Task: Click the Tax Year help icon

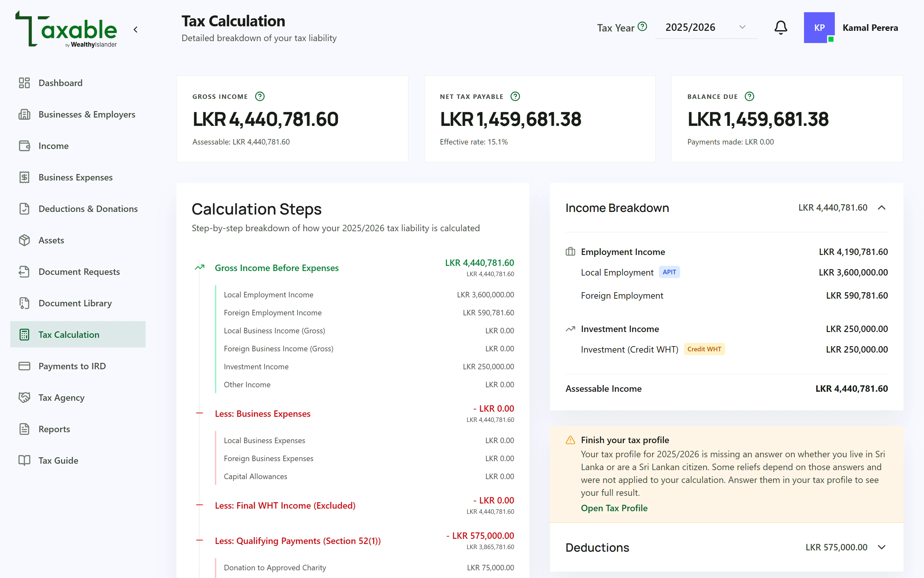Action: coord(643,26)
